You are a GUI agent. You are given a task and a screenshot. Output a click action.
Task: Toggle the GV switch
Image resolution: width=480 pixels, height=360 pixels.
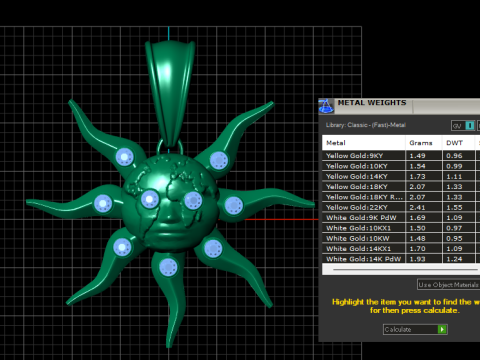click(x=463, y=126)
